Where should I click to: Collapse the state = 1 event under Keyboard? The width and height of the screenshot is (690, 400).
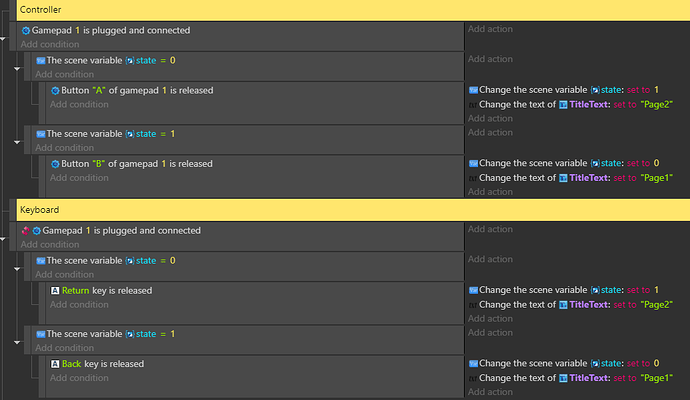18,341
